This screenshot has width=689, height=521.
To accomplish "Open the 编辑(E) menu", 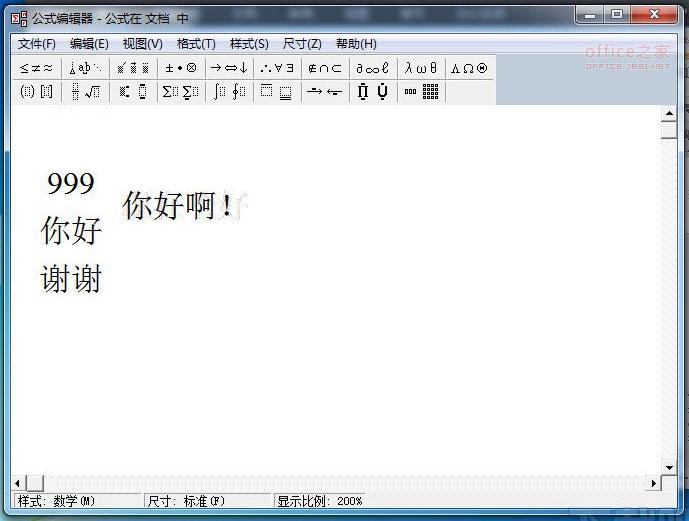I will pos(89,44).
